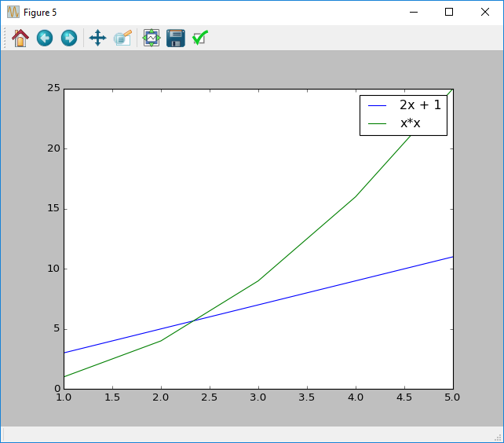Reset the plot to original view with Home
The width and height of the screenshot is (504, 443).
coord(20,38)
